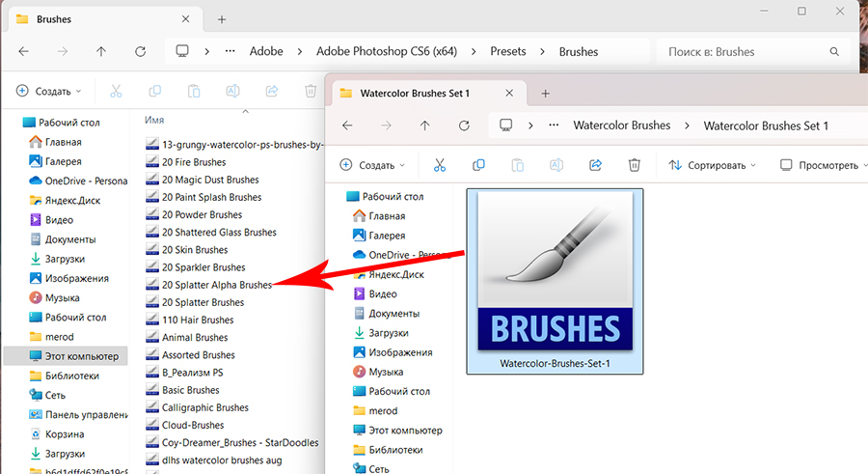Click the search field Поиск в: Brushes

click(752, 52)
